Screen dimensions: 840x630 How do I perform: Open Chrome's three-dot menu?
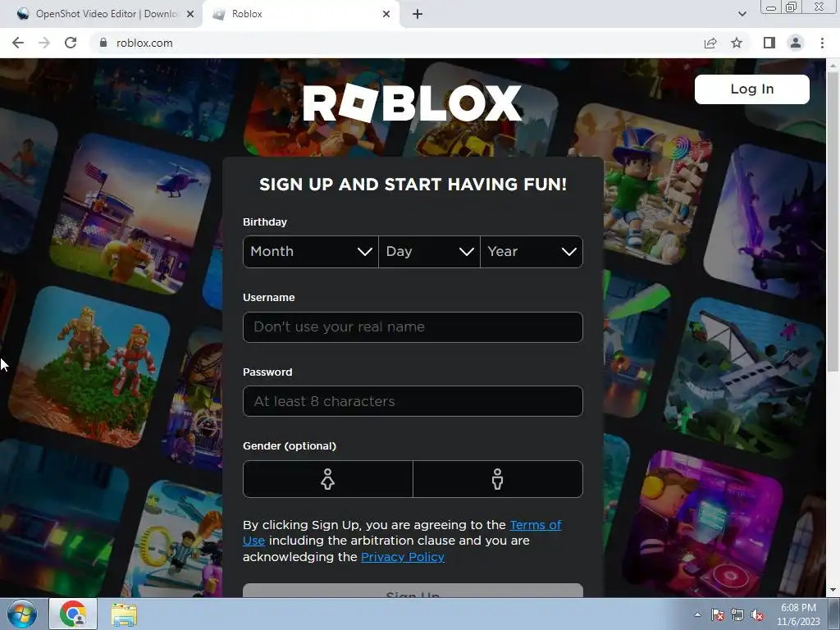coord(822,43)
